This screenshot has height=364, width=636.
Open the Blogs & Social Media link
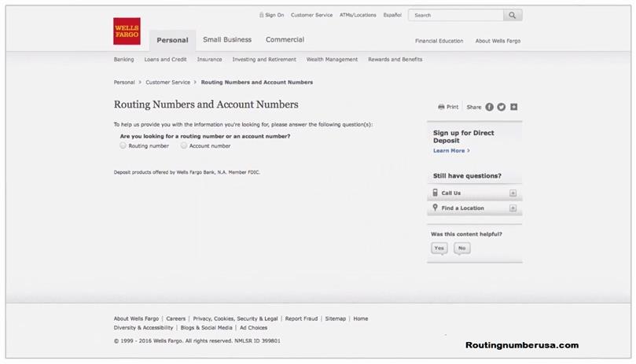coord(207,328)
